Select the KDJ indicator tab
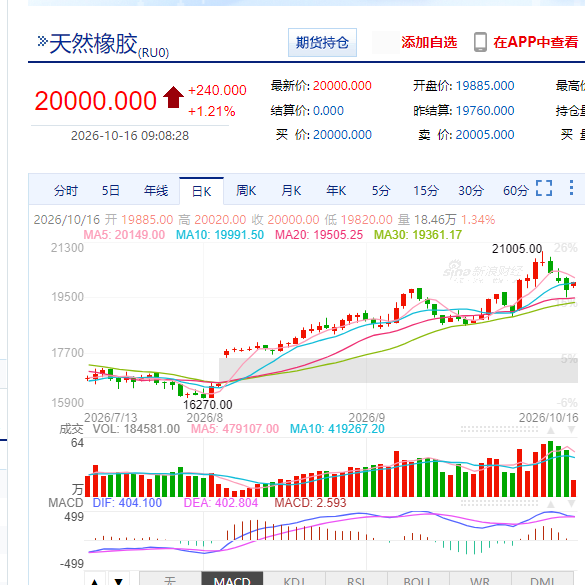585x585 pixels. (294, 579)
